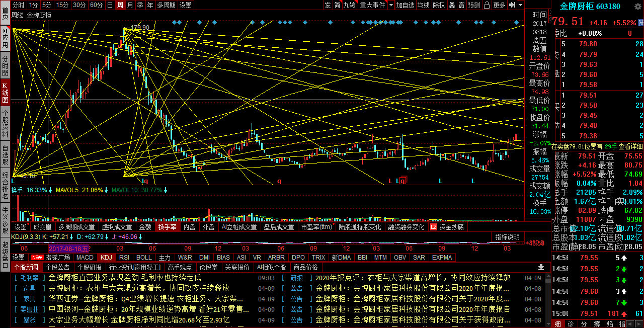Switch to 15分 timeframe
The width and height of the screenshot is (644, 328).
pos(62,5)
